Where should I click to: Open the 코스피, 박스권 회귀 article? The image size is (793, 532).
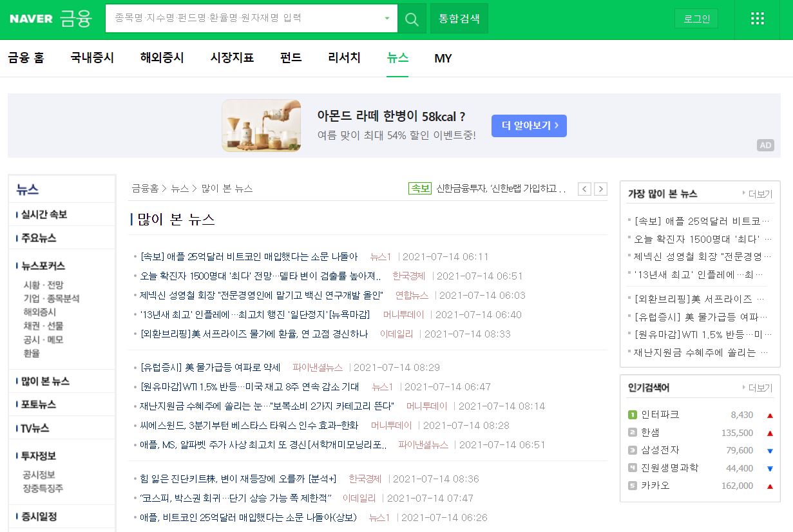[x=235, y=499]
